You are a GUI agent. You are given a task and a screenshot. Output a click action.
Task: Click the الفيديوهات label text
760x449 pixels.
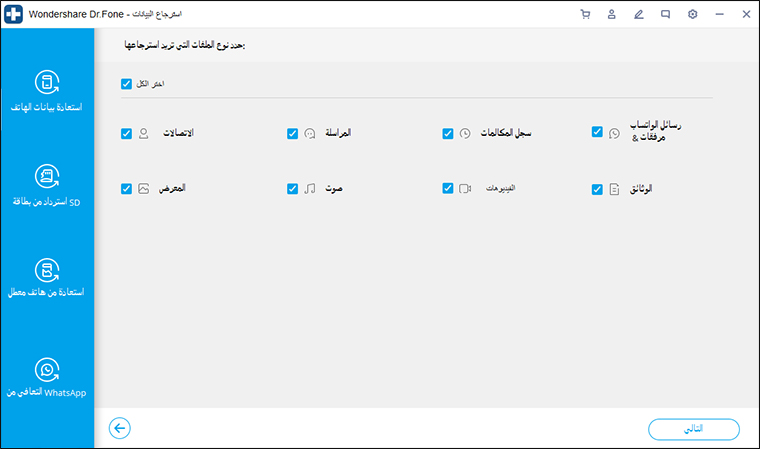pos(501,188)
